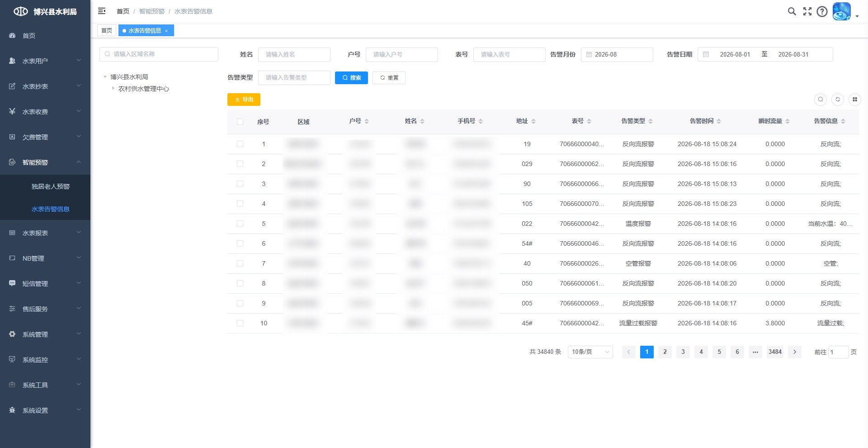868x448 pixels.
Task: Sort by 户号 column arrows
Action: [x=367, y=121]
